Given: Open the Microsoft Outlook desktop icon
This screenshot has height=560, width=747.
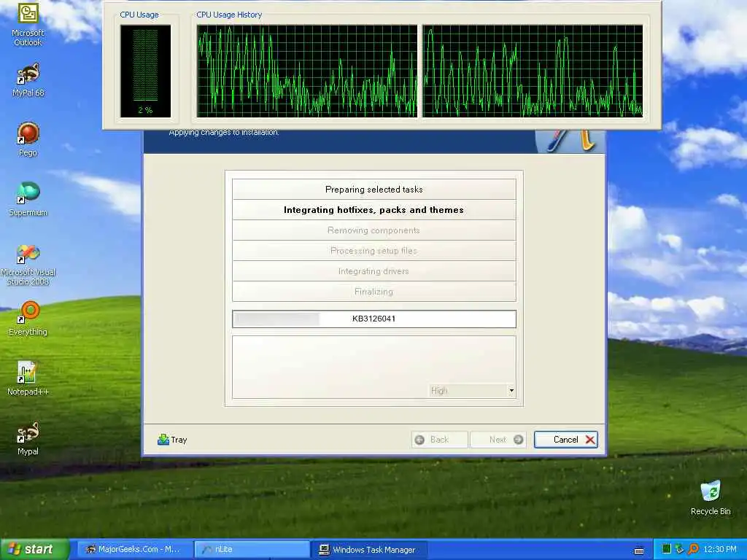Looking at the screenshot, I should click(x=28, y=24).
